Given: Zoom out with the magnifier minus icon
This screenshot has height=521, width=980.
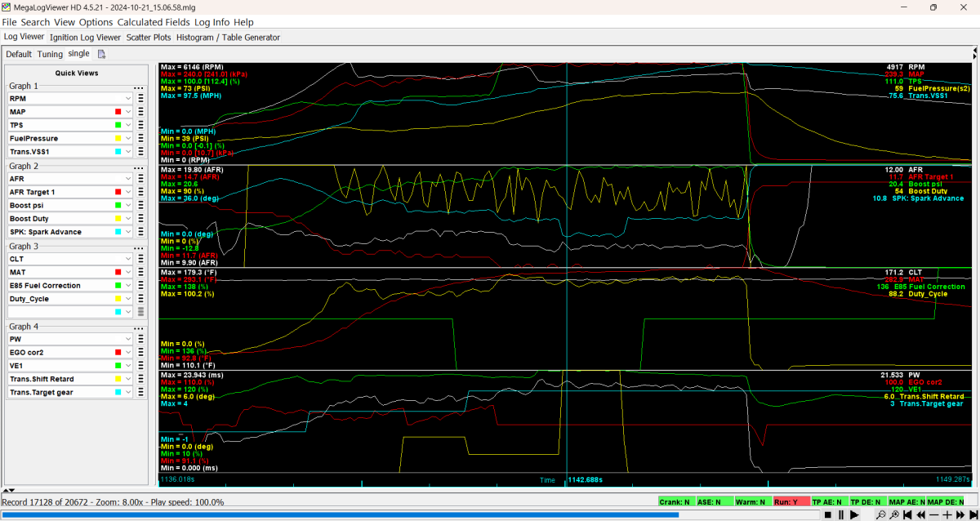Looking at the screenshot, I should (x=881, y=514).
